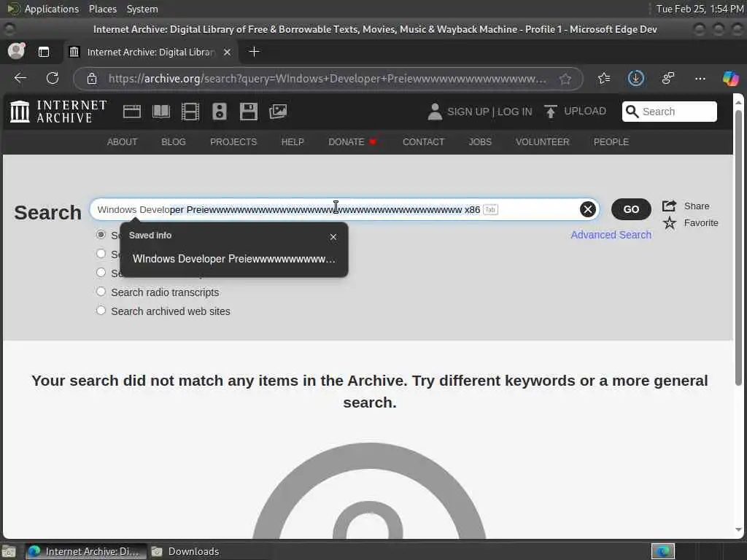This screenshot has height=560, width=747.
Task: Open the Advanced Search link
Action: click(x=611, y=235)
